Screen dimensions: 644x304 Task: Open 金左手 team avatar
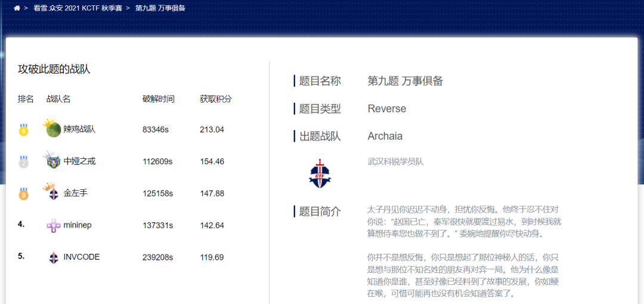[x=53, y=193]
